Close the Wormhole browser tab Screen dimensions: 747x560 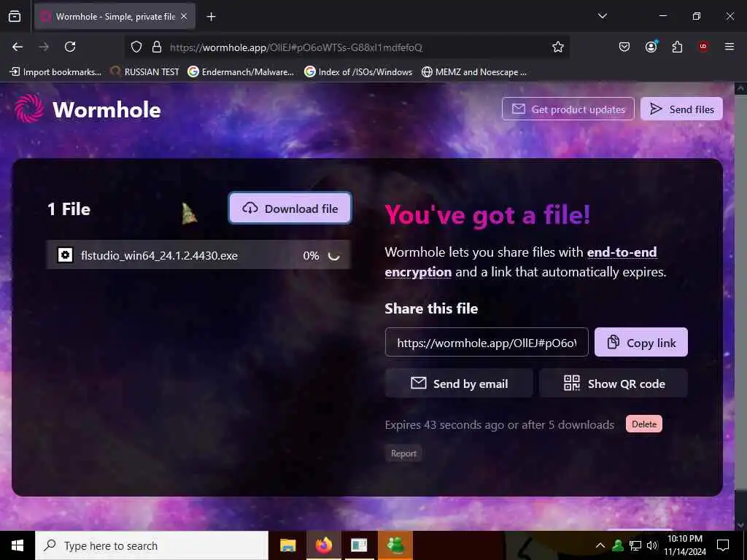click(184, 17)
